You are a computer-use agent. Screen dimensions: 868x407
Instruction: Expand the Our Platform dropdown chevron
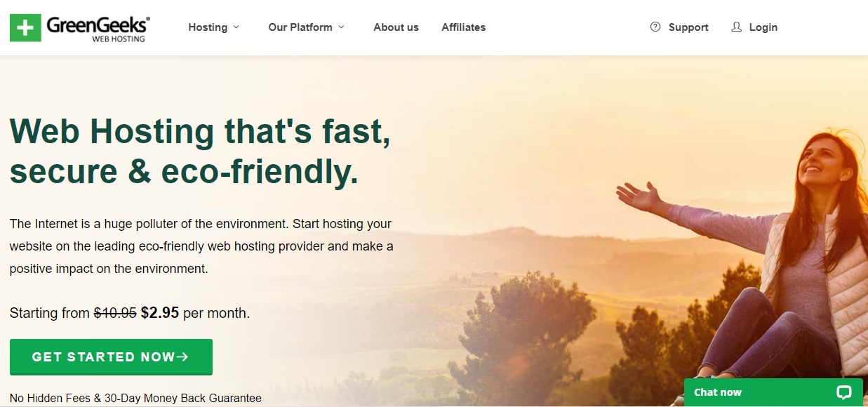341,27
